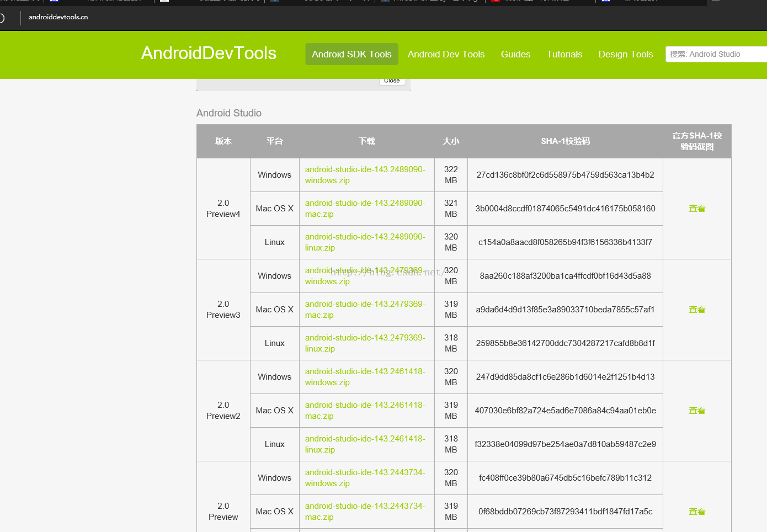Click SHA-1 hash 27cd136c8bf0f2c6d558975b4759d563ca13b4b2

(565, 175)
